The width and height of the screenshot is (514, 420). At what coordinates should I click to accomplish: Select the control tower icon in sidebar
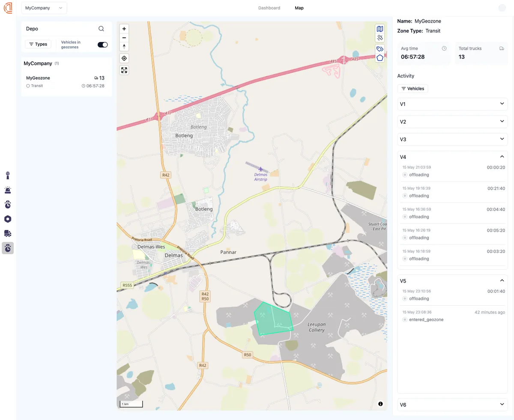pyautogui.click(x=7, y=175)
